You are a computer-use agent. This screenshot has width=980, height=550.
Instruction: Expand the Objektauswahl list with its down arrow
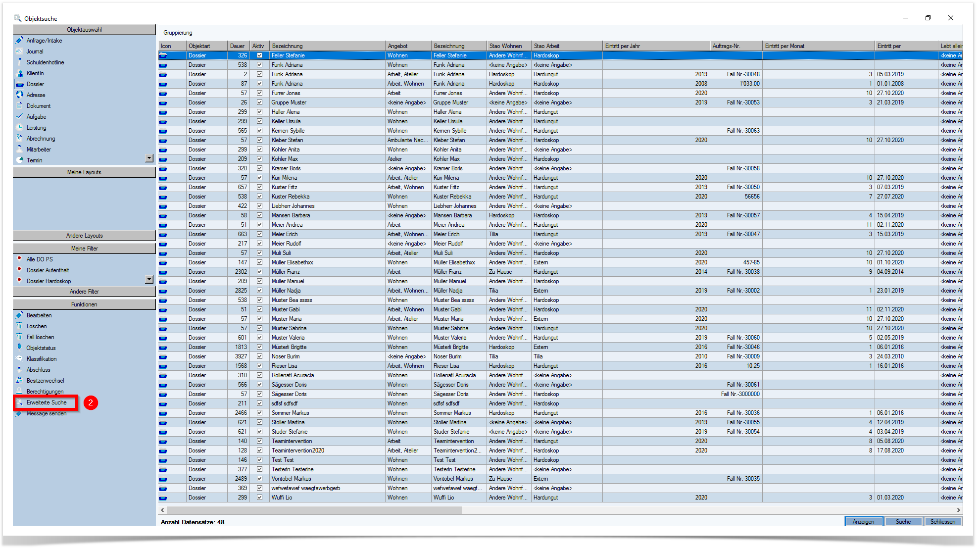click(149, 158)
